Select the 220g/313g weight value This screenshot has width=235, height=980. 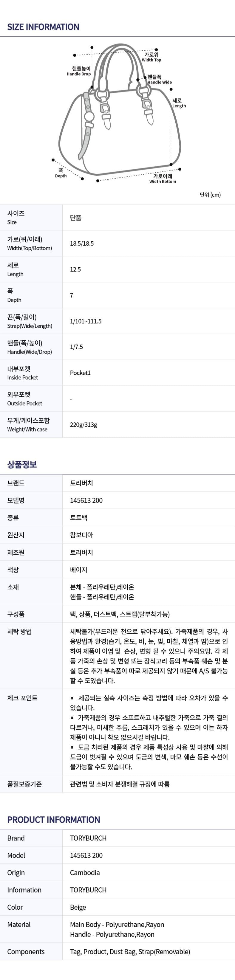click(x=84, y=424)
